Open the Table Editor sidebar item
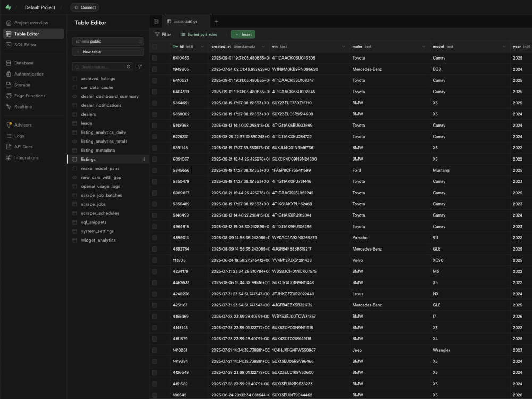The height and width of the screenshot is (399, 532). point(33,34)
